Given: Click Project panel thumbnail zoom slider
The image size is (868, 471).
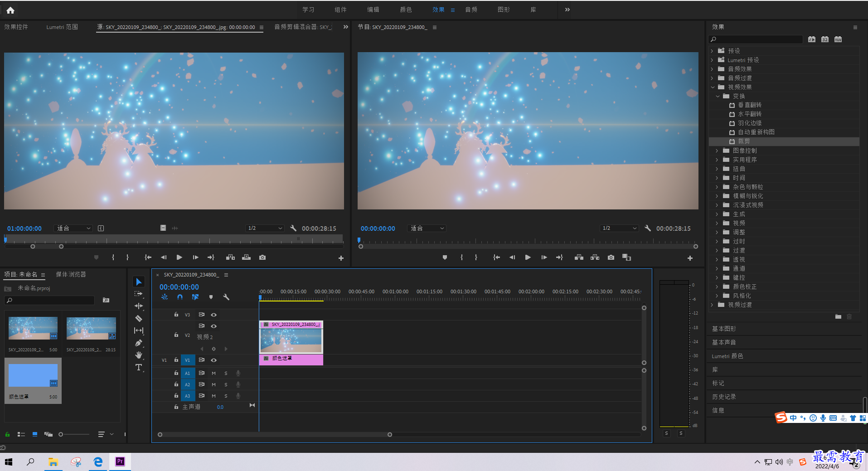Looking at the screenshot, I should point(74,434).
